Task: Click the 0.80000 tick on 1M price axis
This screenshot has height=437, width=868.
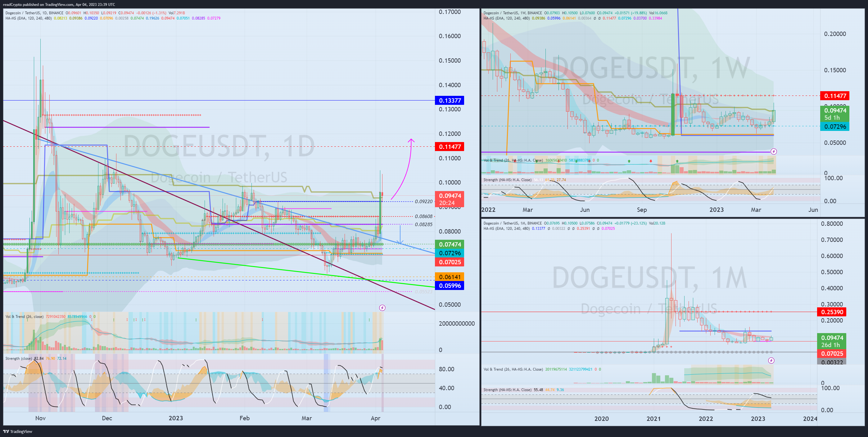Action: 832,224
